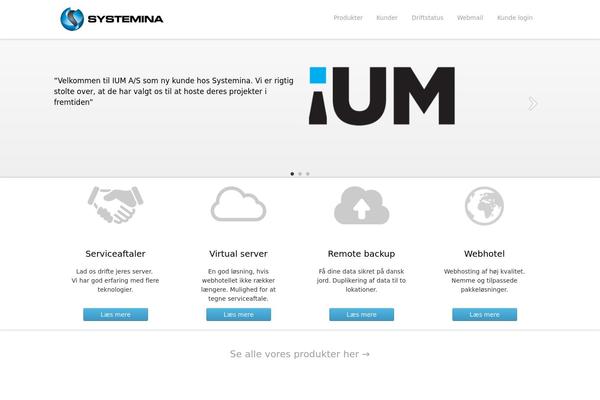600x400 pixels.
Task: Select the second carousel indicator dot
Action: 300,174
